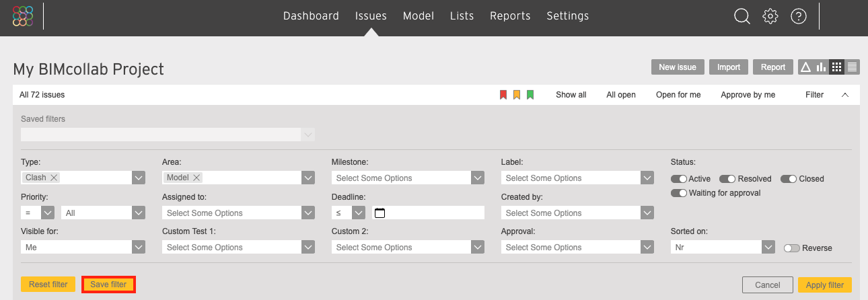
Task: Click the All 72 issues text
Action: pos(42,95)
